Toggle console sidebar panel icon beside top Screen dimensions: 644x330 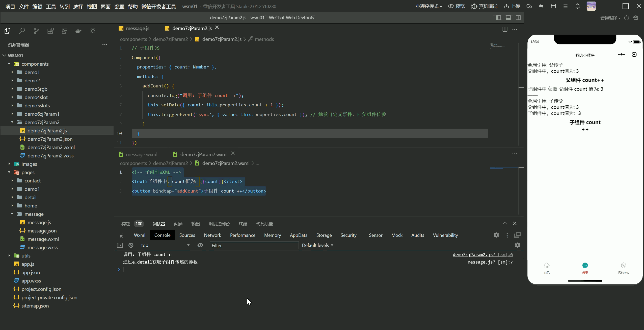coord(120,245)
